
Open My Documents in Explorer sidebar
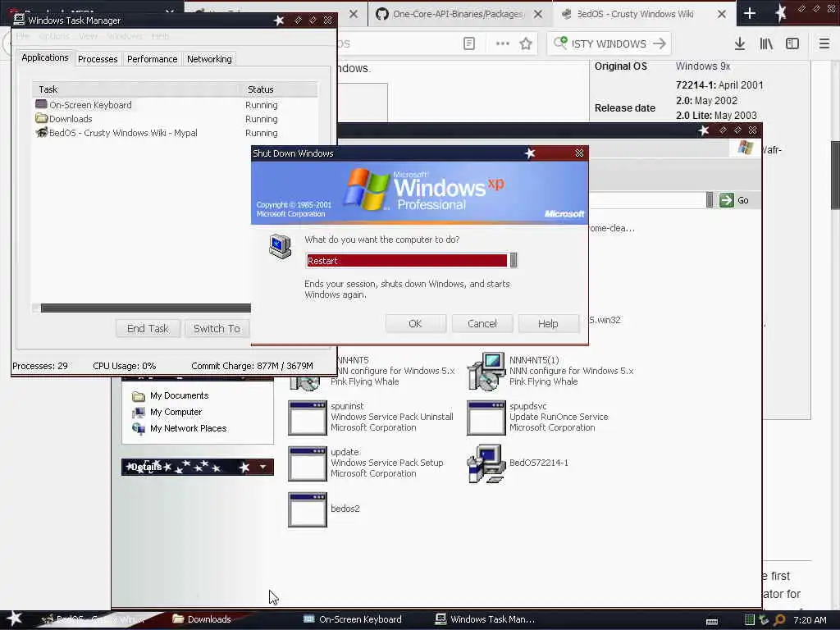pos(179,395)
